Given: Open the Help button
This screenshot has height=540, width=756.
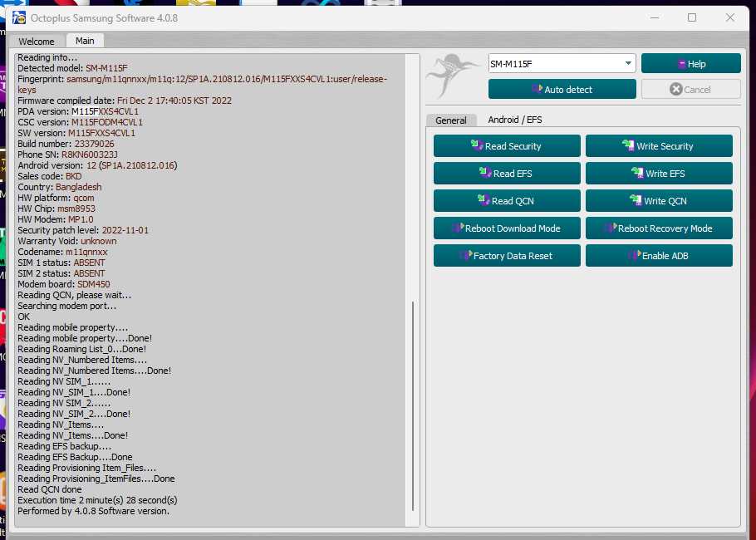Looking at the screenshot, I should coord(690,64).
